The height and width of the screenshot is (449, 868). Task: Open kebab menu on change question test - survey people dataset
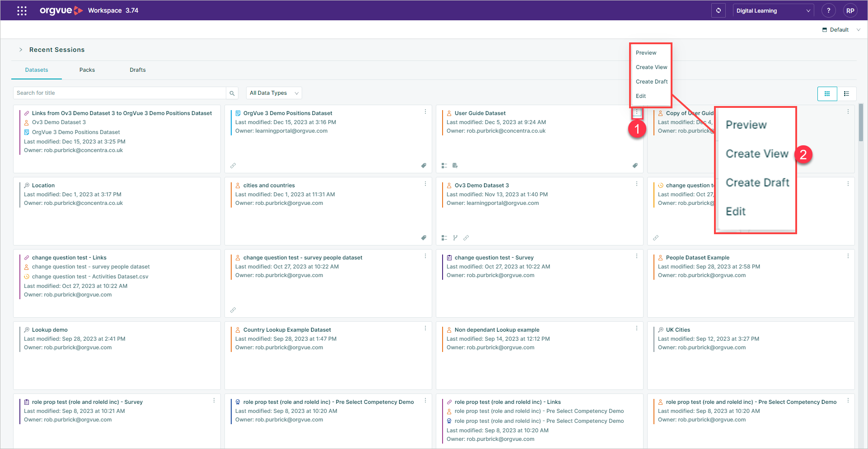coord(425,256)
